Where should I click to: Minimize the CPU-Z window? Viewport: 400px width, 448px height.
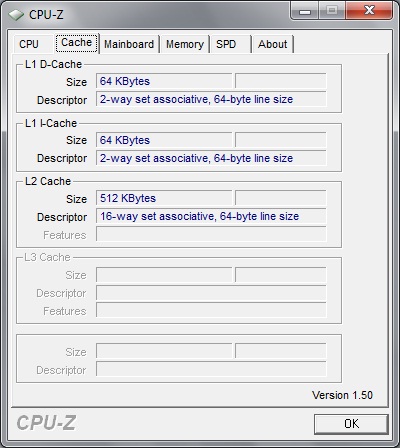(305, 11)
